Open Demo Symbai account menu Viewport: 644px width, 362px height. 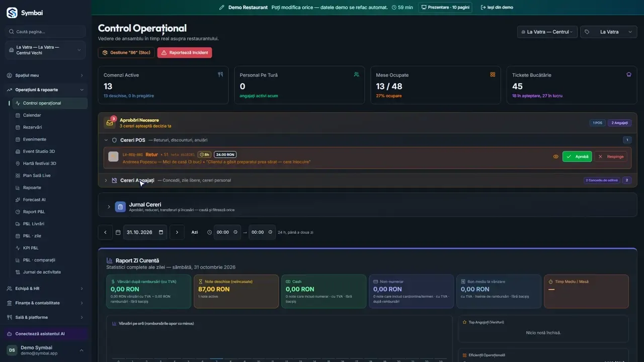(x=45, y=350)
